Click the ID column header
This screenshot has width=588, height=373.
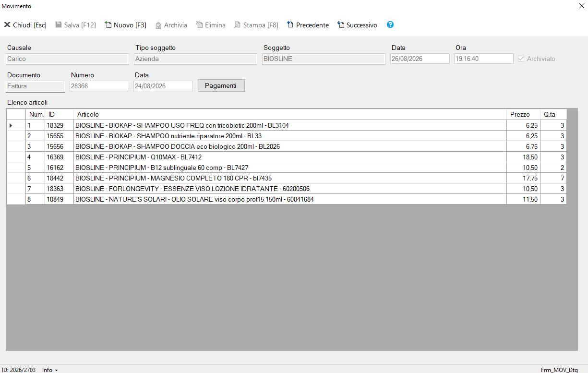[60, 114]
